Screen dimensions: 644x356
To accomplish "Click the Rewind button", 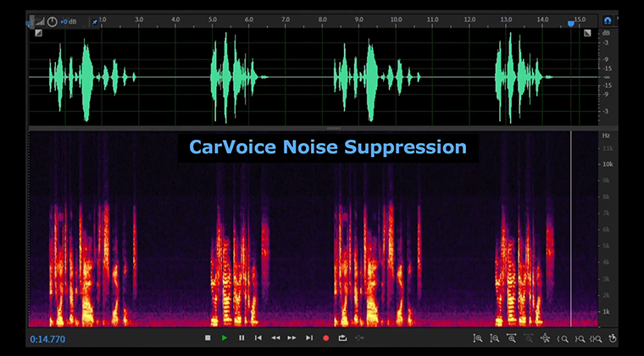I will [x=275, y=338].
